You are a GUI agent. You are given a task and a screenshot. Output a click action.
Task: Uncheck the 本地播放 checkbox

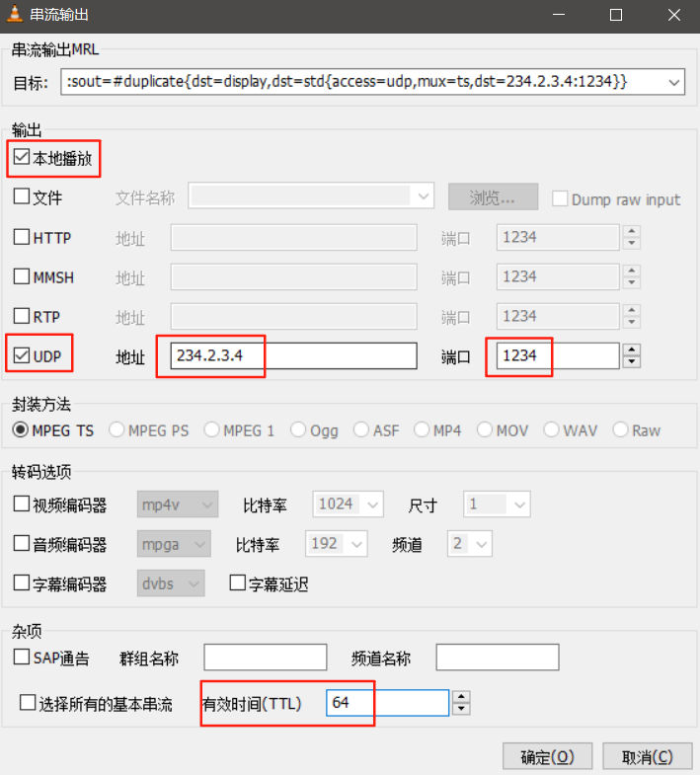pyautogui.click(x=22, y=157)
